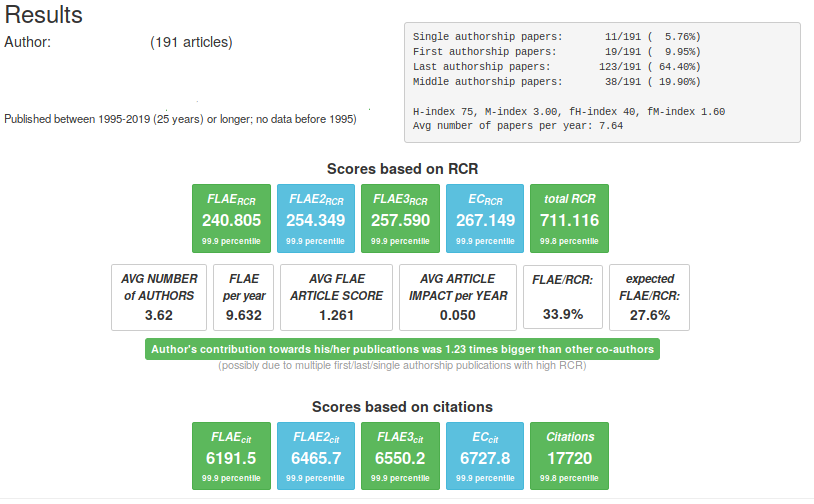Click the expected FLAE/RCR 27.6% box
This screenshot has height=504, width=814.
(649, 297)
